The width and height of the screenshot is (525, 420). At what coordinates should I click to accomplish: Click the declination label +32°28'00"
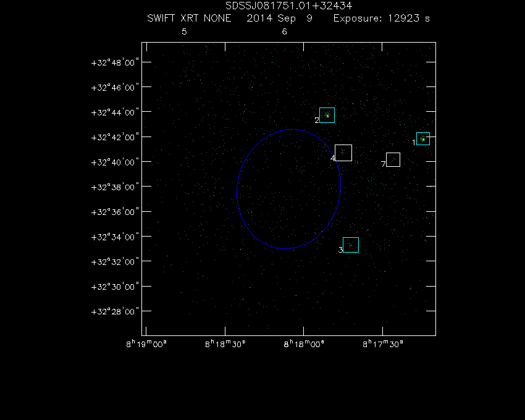(x=115, y=311)
